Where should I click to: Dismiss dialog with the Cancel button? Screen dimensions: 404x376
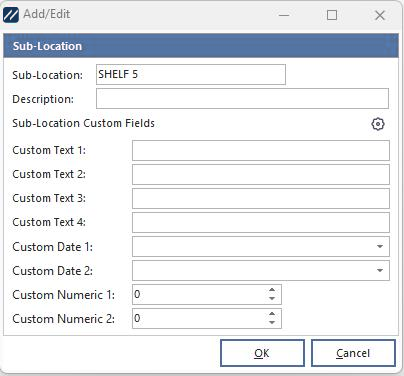(x=353, y=353)
